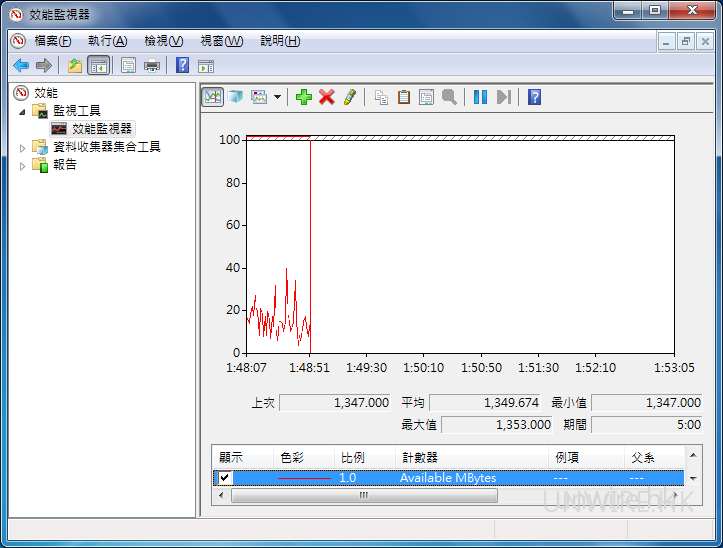Screen dimensions: 723x548
Task: Click the red color line of Available MBytes
Action: tap(303, 478)
